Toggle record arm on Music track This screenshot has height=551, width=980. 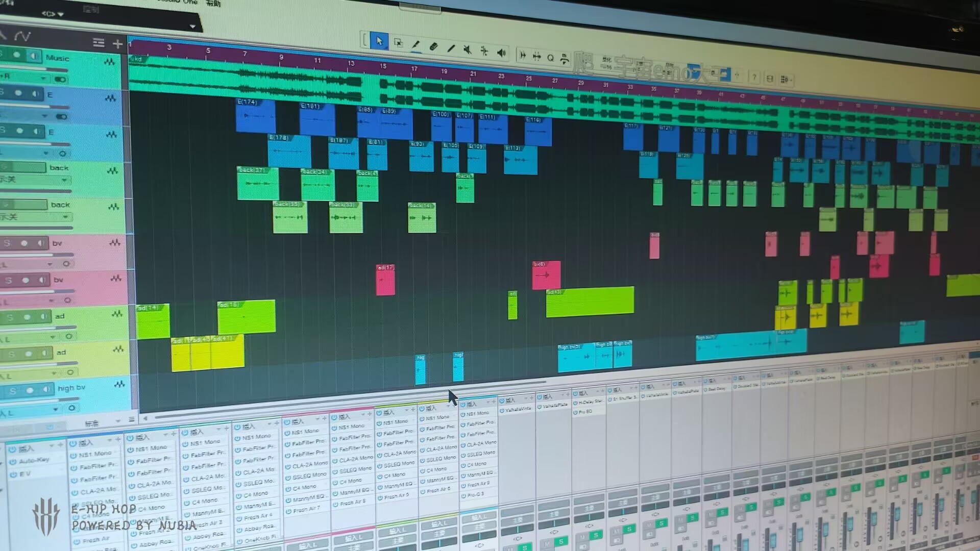[x=17, y=55]
